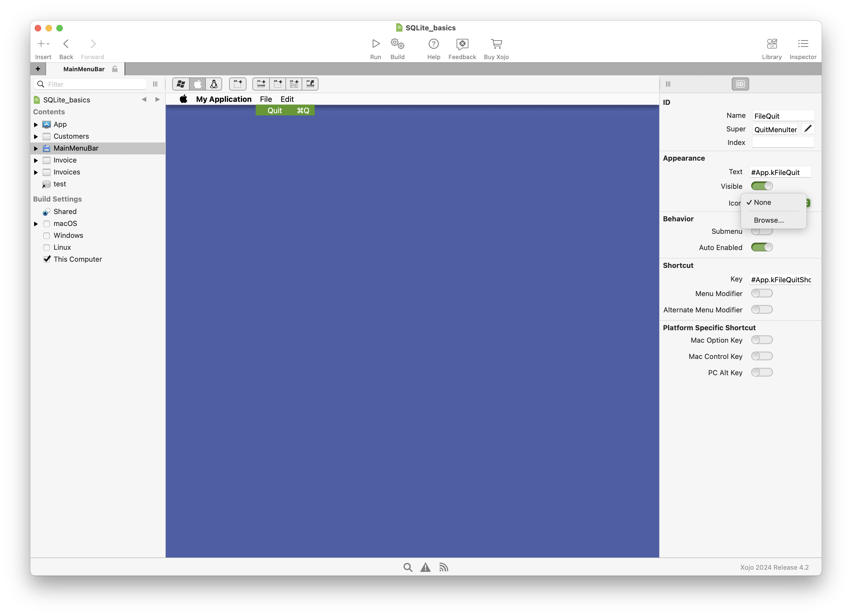This screenshot has height=616, width=852.
Task: Click Edit menu in preview
Action: tap(287, 99)
